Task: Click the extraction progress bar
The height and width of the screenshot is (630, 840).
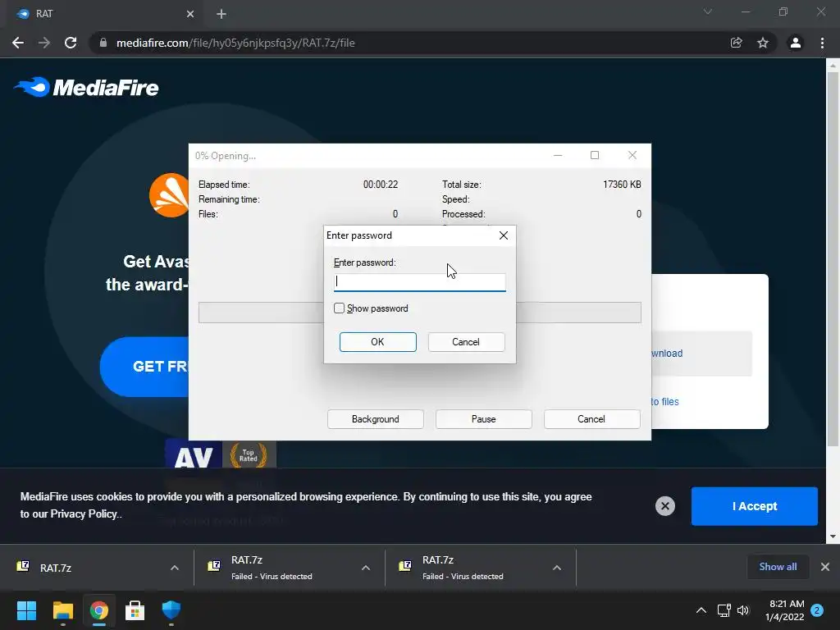Action: tap(419, 313)
